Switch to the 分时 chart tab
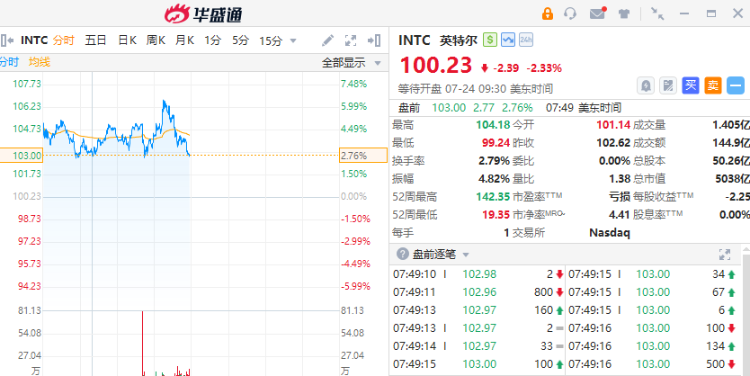This screenshot has height=376, width=750. [x=64, y=41]
